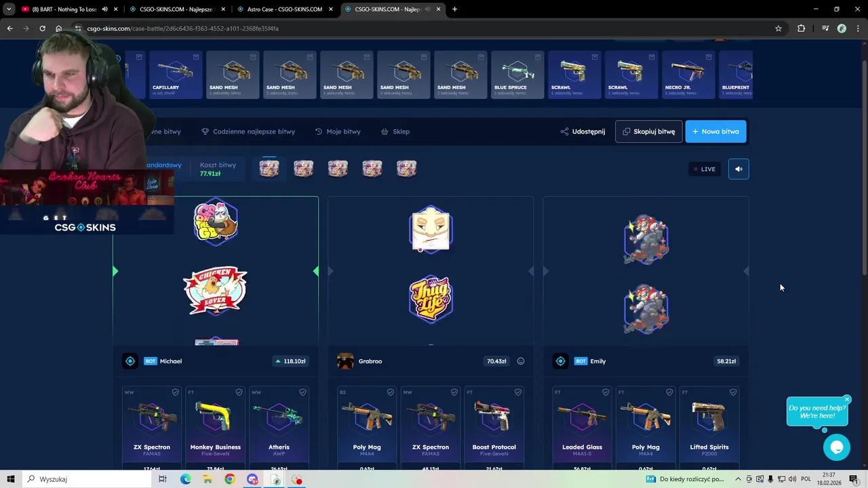Viewport: 868px width, 488px height.
Task: Open the Chrome three-dot menu
Action: 858,28
